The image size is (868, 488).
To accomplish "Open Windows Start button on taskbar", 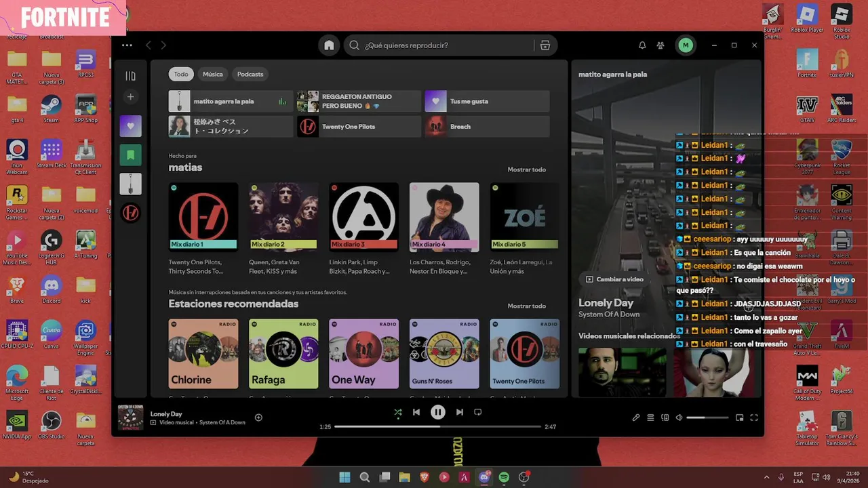I will [x=344, y=477].
